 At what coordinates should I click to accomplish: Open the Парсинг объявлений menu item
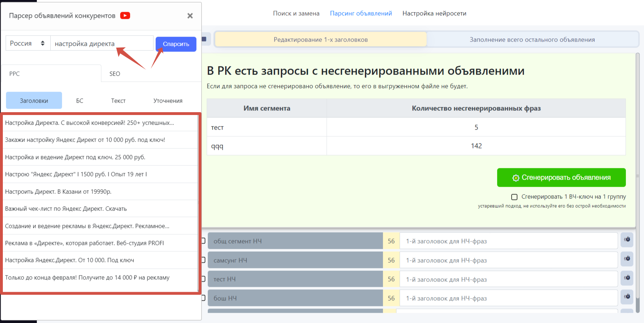[x=361, y=13]
